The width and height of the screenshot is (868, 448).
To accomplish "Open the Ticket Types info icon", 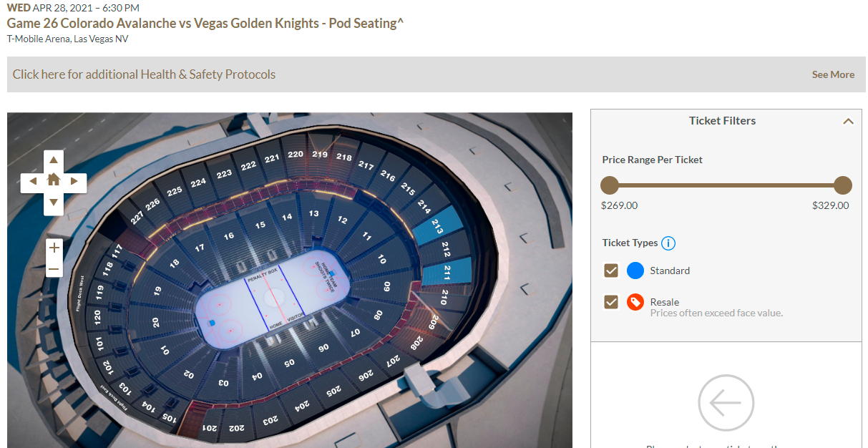I will pyautogui.click(x=668, y=243).
